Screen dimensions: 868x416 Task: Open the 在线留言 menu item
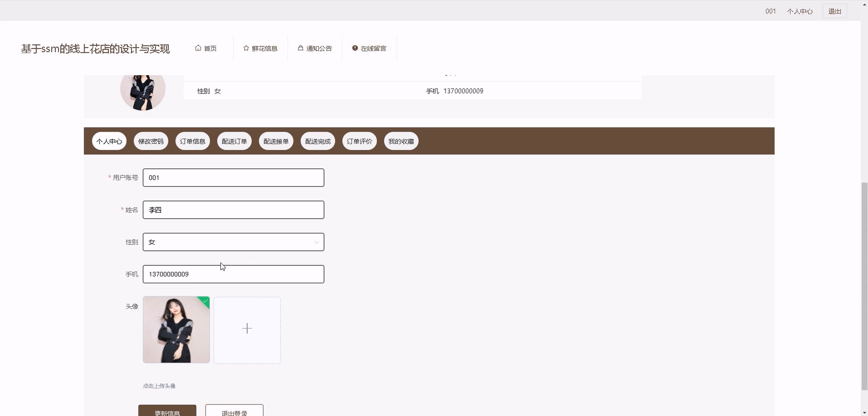[369, 48]
